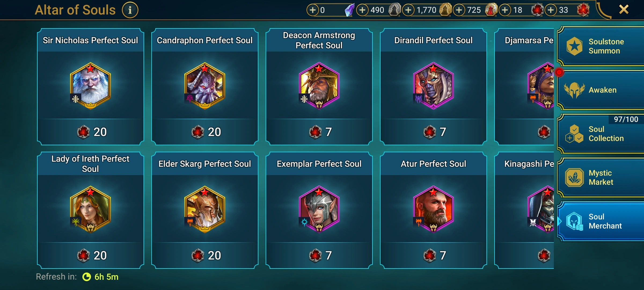Viewport: 644px width, 290px height.
Task: Add more of the purple crystal currency showing 0
Action: tap(313, 10)
